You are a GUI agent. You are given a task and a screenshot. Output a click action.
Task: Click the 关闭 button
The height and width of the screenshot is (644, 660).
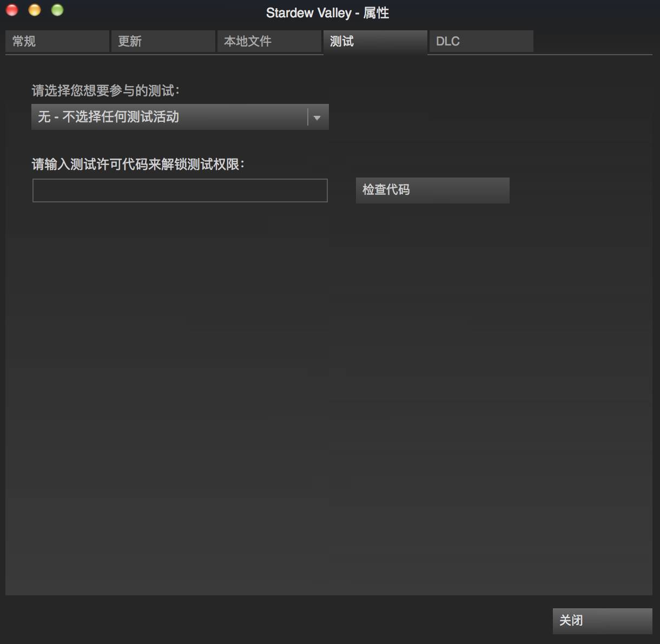click(602, 621)
